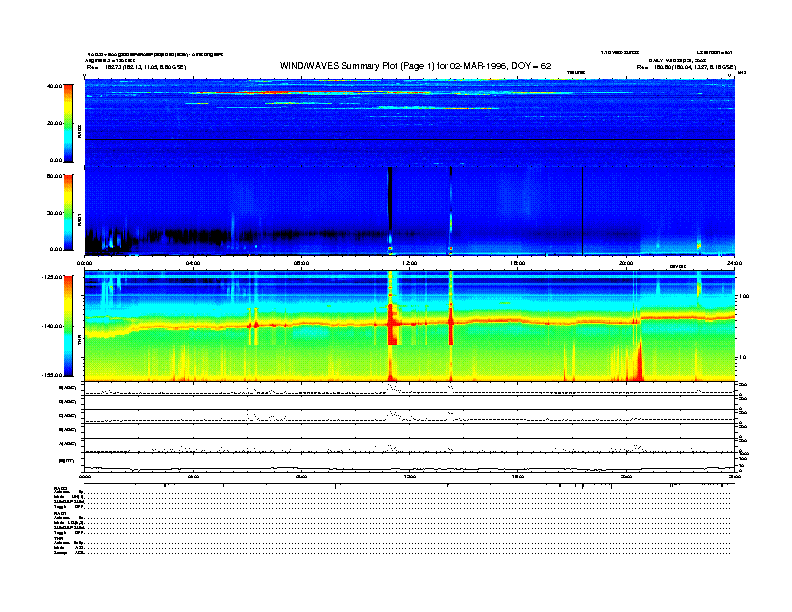This screenshot has height=612, width=792.
Task: Click 16:00 on the RAD1 panel time axis
Action: pyautogui.click(x=518, y=263)
